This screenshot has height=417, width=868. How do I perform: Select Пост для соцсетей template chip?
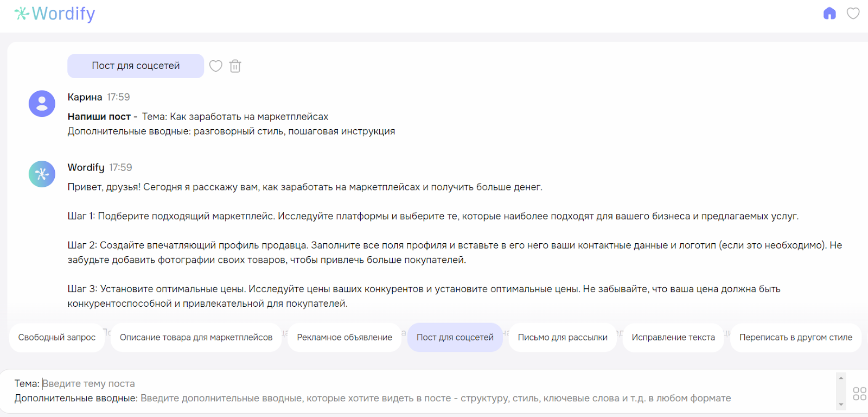pyautogui.click(x=455, y=337)
